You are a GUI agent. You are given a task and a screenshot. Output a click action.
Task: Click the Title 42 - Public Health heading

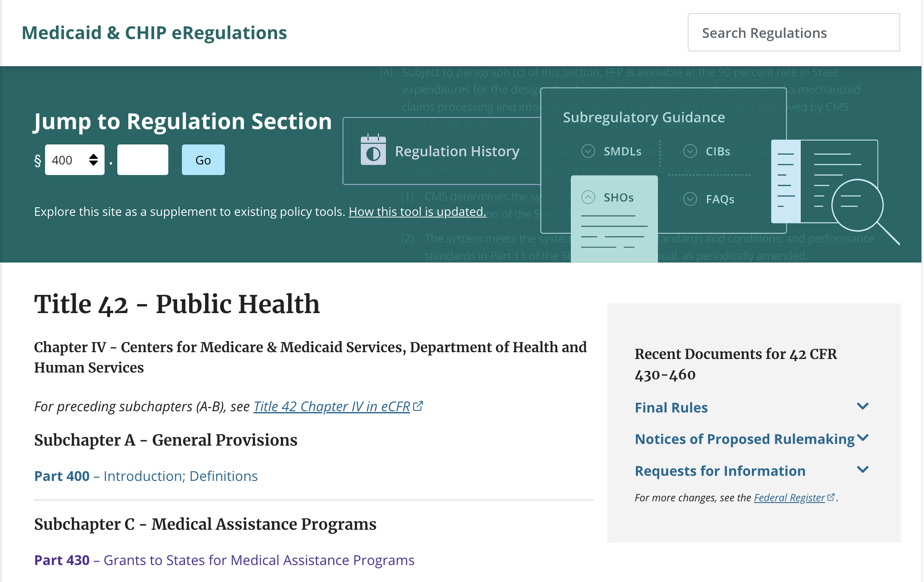coord(177,304)
